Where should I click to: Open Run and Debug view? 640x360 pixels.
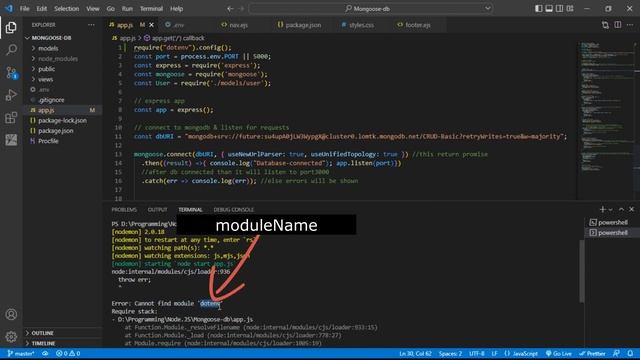coord(11,95)
